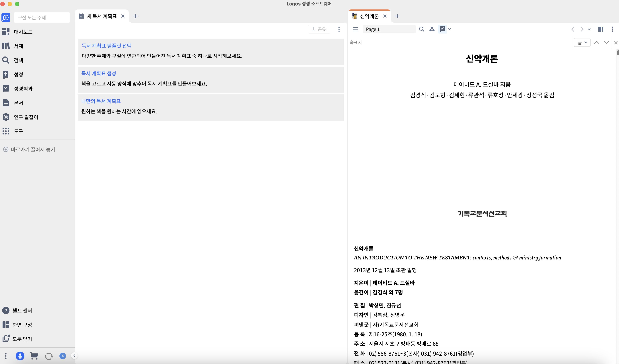The width and height of the screenshot is (619, 364).
Task: Jump to previous article with up chevron
Action: click(597, 42)
